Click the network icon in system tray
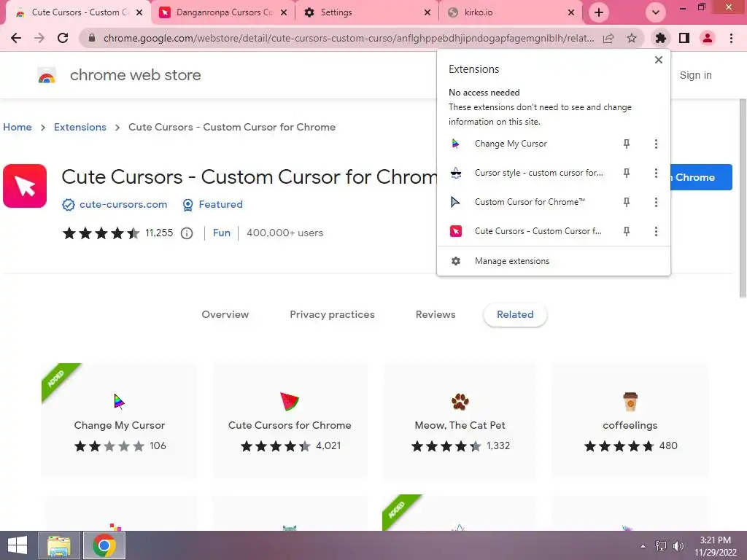This screenshot has height=560, width=747. (x=661, y=546)
